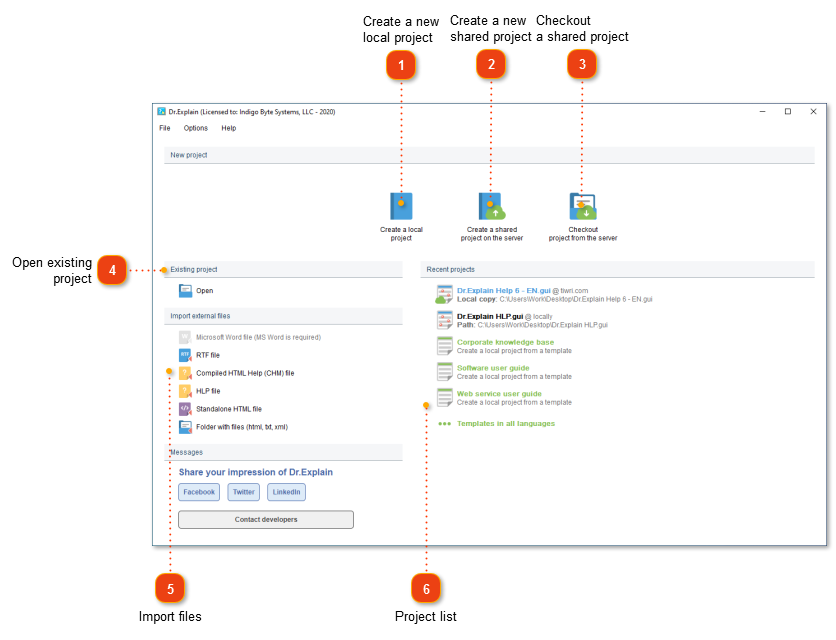Click the HLP file import icon
This screenshot has width=836, height=640.
tap(185, 391)
